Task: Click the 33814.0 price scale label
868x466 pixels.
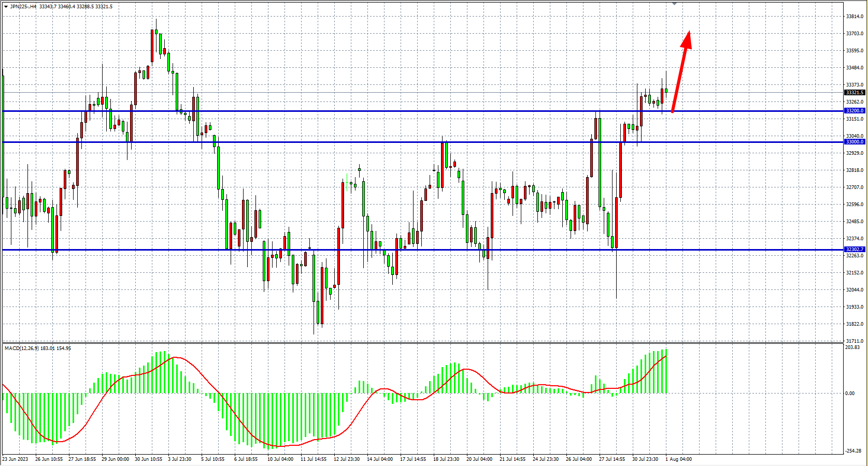Action: [855, 17]
